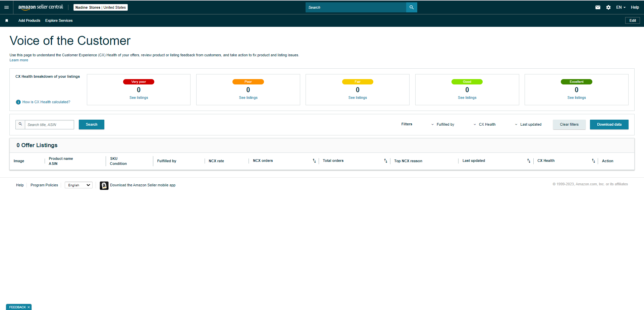Click the NCX rate column header
Screen dimensions: 644x310
[216, 161]
